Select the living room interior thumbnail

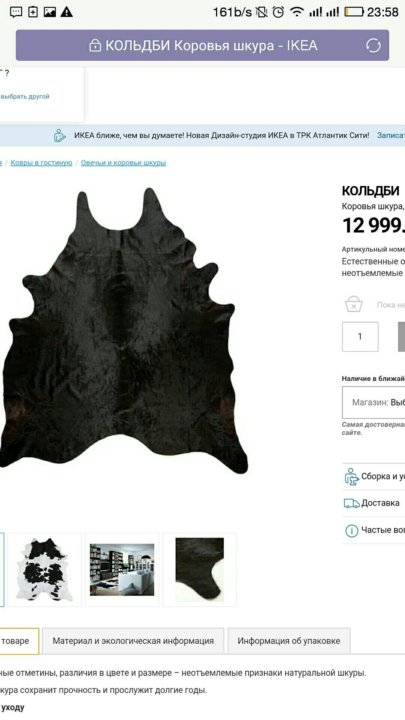pyautogui.click(x=122, y=569)
